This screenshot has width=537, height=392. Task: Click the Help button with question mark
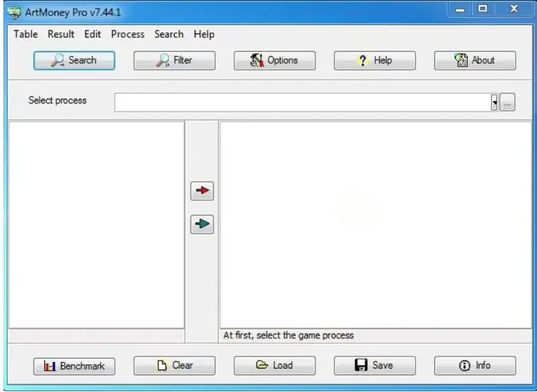[375, 60]
